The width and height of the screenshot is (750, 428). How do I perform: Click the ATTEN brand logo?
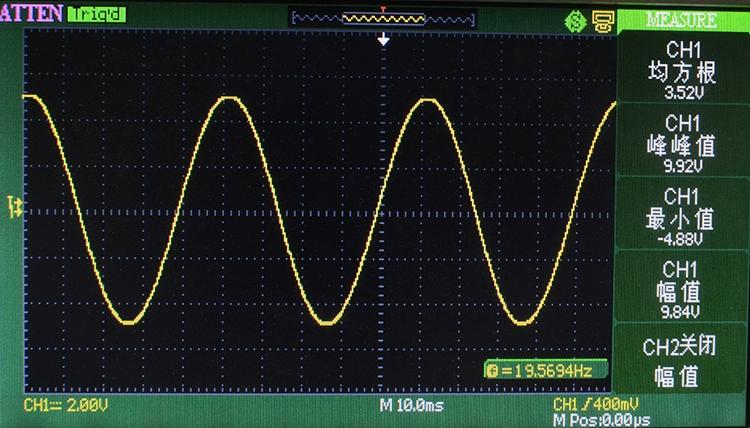tap(32, 14)
